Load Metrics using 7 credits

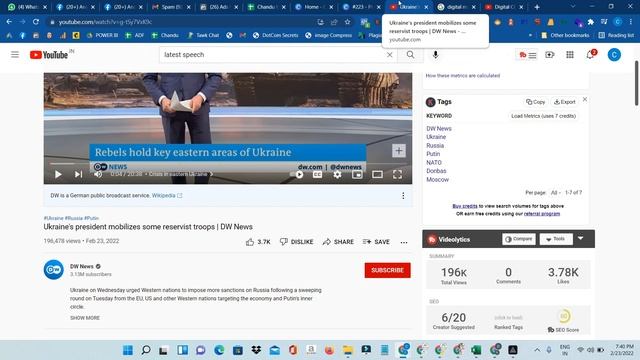point(543,116)
